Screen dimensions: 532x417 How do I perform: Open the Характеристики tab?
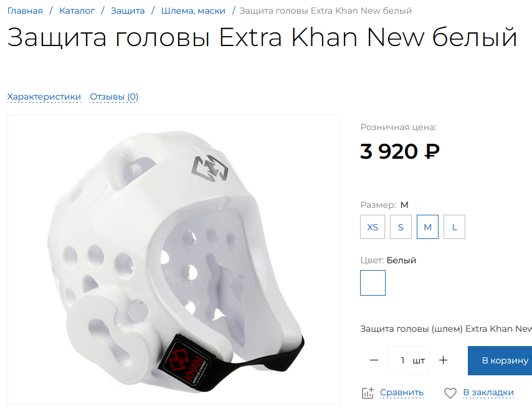[44, 97]
